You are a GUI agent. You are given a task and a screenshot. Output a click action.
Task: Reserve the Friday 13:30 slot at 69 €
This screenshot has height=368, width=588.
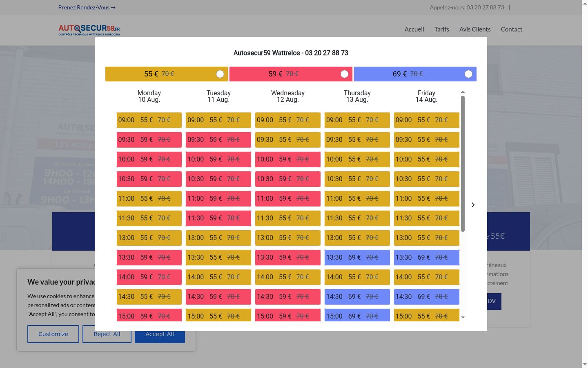427,258
